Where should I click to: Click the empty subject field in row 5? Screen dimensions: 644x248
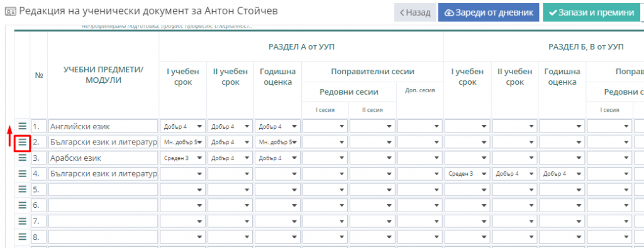pos(103,190)
